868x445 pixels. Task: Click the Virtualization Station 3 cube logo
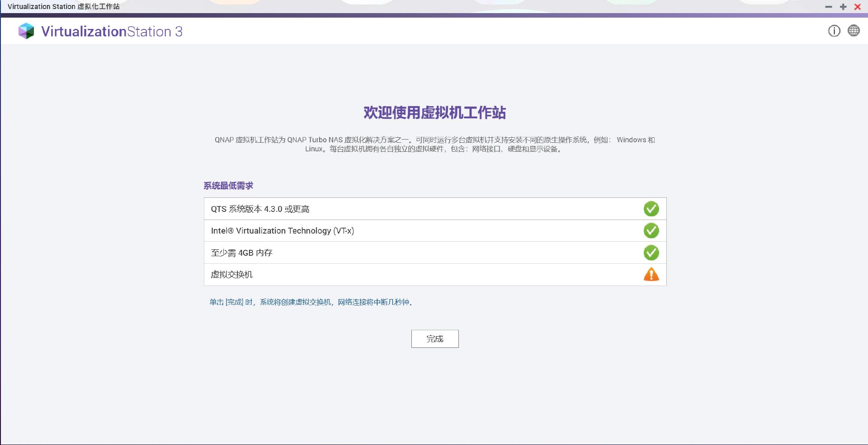[x=26, y=31]
